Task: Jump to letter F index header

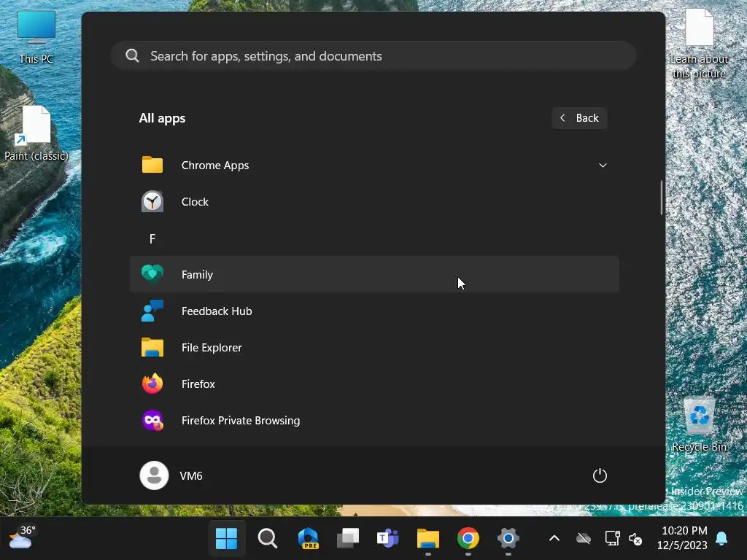Action: (152, 238)
